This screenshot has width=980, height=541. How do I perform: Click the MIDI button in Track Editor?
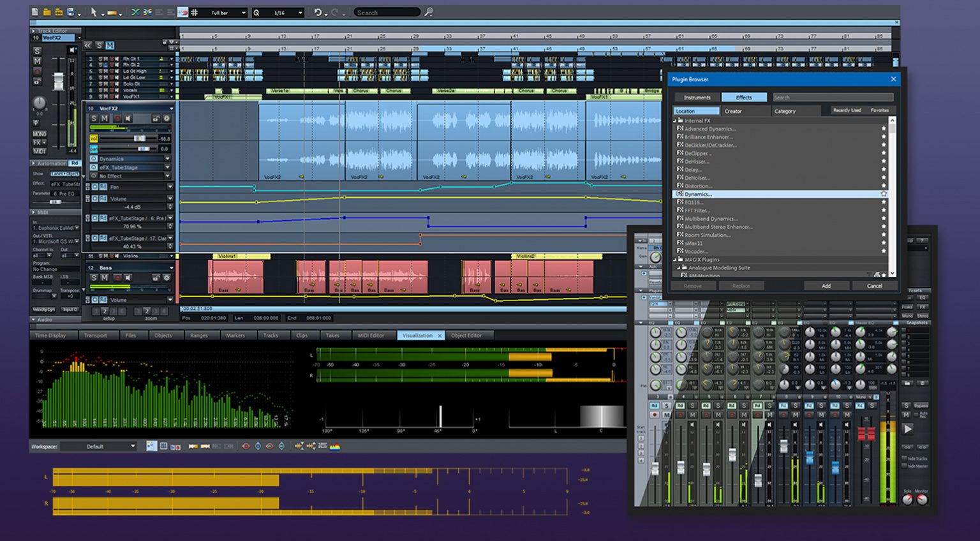pyautogui.click(x=39, y=151)
